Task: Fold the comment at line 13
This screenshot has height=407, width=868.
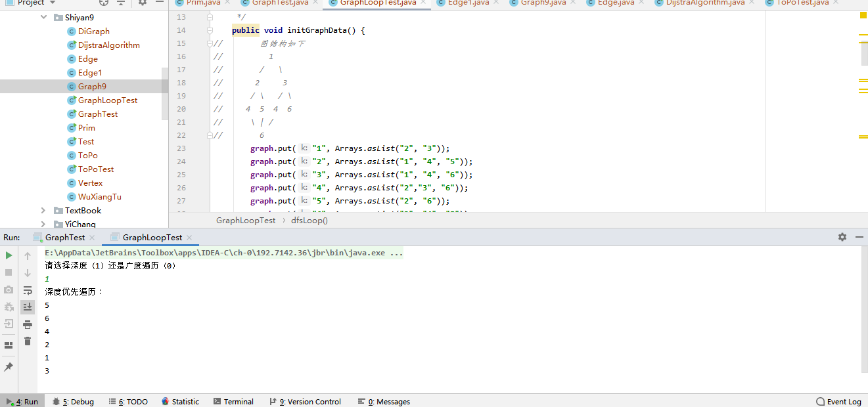Action: pyautogui.click(x=210, y=17)
